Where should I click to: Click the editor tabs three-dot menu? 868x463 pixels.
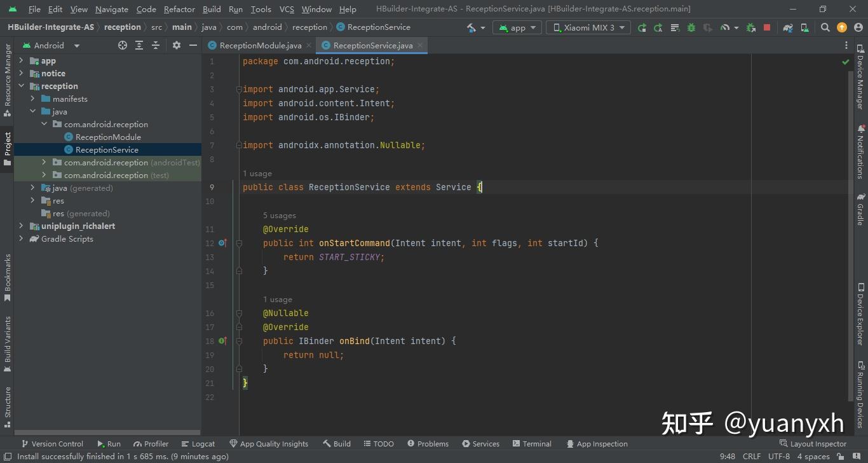(846, 45)
